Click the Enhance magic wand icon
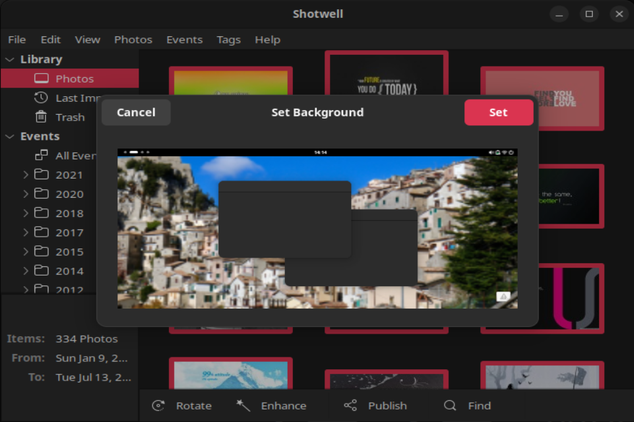The image size is (634, 422). 243,405
